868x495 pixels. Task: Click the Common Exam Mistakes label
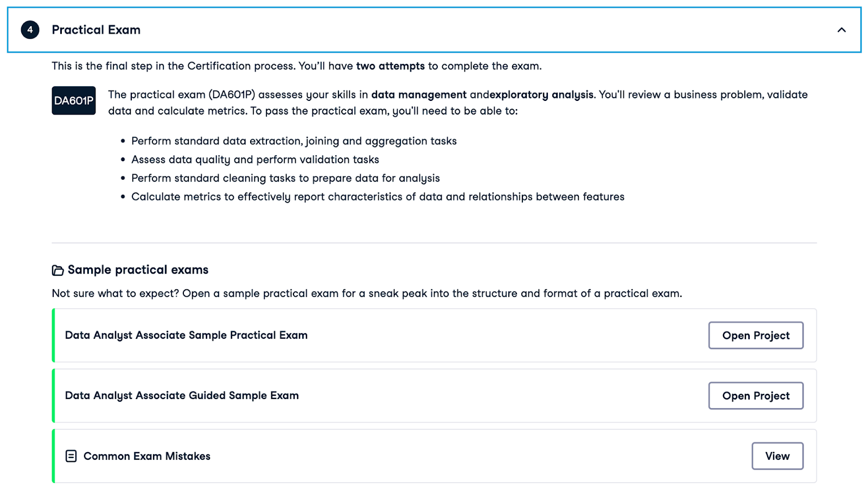146,456
